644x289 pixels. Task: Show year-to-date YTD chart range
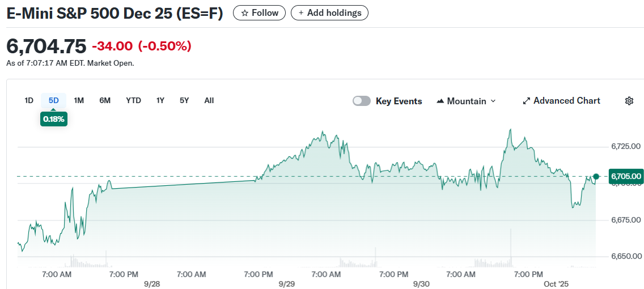133,100
